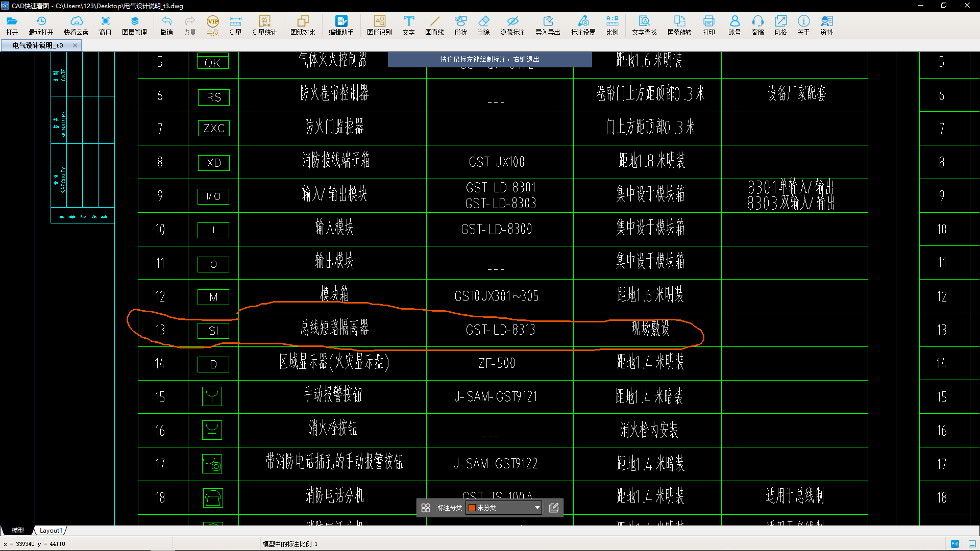Click the text 现场敷设
The image size is (980, 551).
coord(650,328)
